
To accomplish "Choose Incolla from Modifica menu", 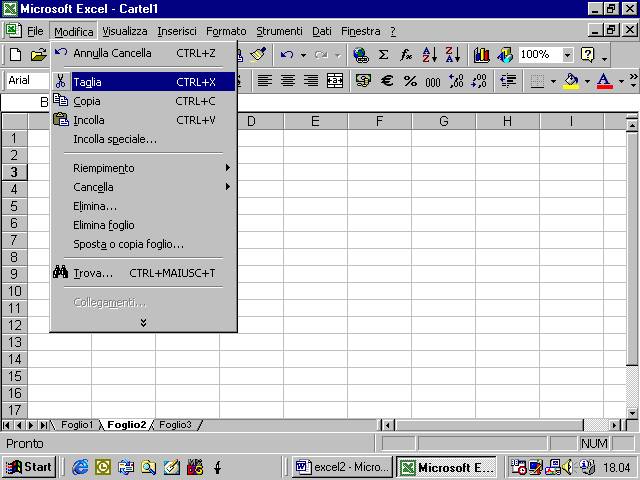I will (x=143, y=120).
